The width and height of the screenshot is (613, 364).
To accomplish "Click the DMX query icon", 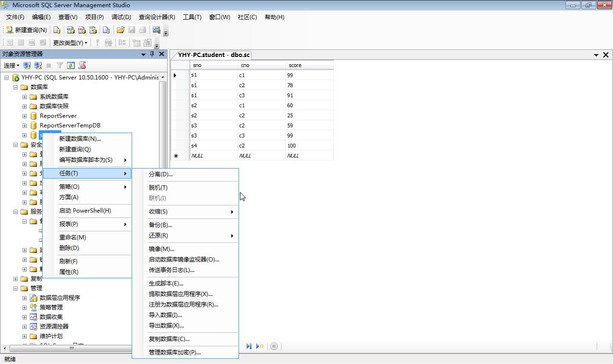I will click(x=82, y=30).
